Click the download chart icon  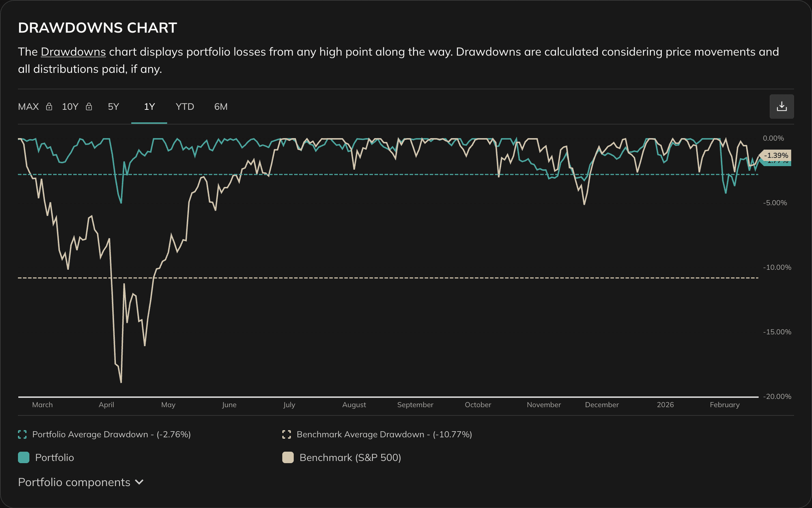point(781,106)
